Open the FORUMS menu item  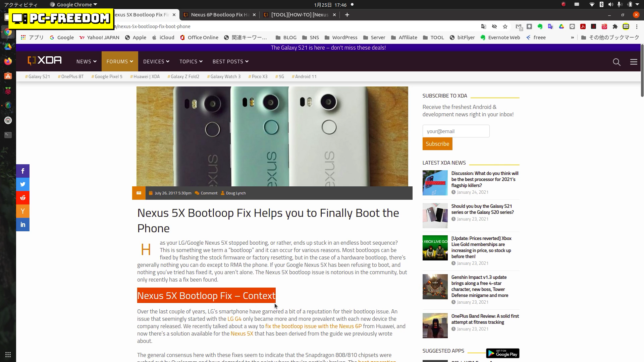pyautogui.click(x=120, y=61)
